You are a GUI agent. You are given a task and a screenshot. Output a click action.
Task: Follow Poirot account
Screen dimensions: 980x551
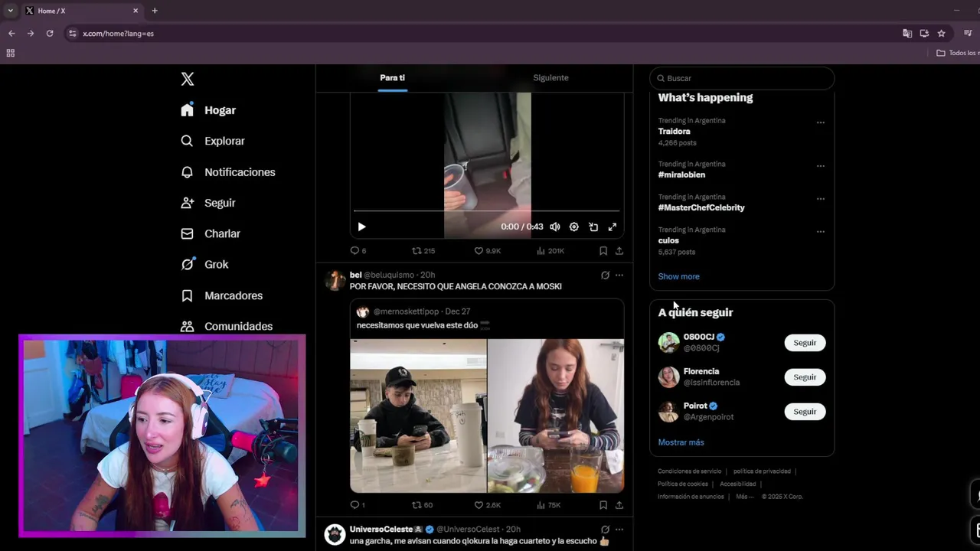point(805,412)
